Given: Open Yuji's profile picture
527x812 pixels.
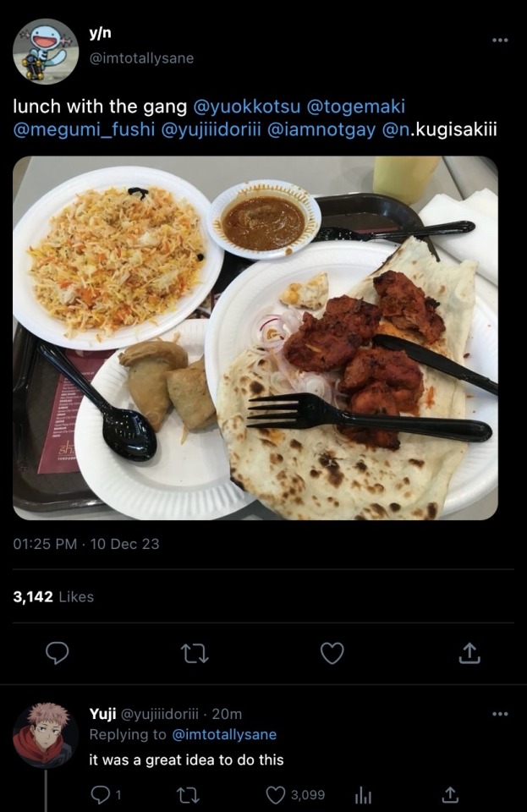Looking at the screenshot, I should (x=46, y=735).
